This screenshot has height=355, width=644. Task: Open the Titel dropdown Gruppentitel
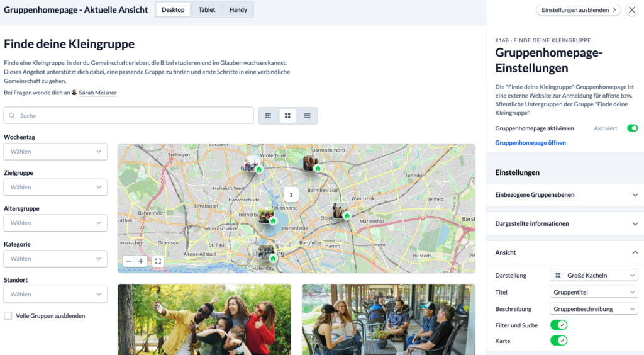coord(594,292)
